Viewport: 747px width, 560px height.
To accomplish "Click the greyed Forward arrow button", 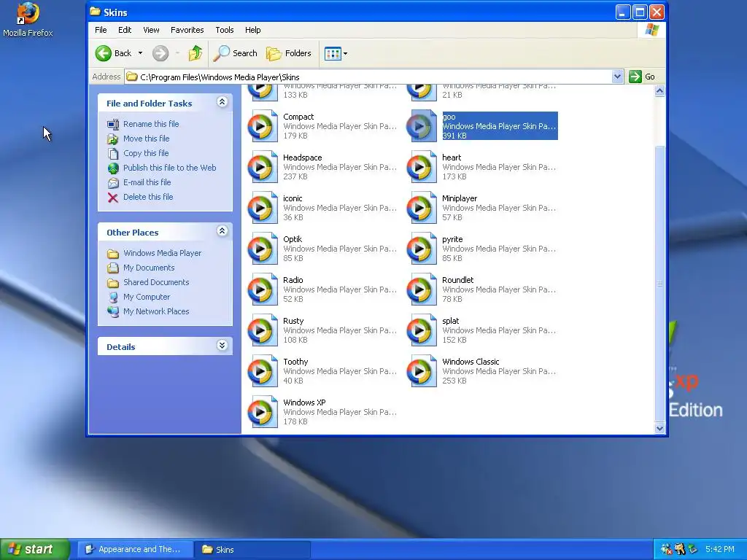I will tap(160, 53).
